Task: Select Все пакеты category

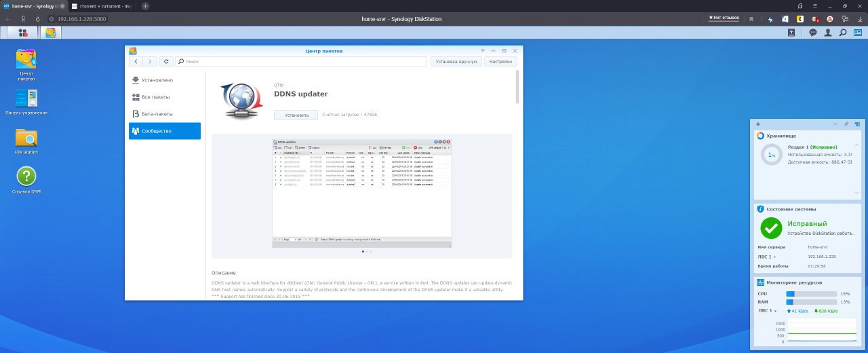Action: pyautogui.click(x=165, y=97)
